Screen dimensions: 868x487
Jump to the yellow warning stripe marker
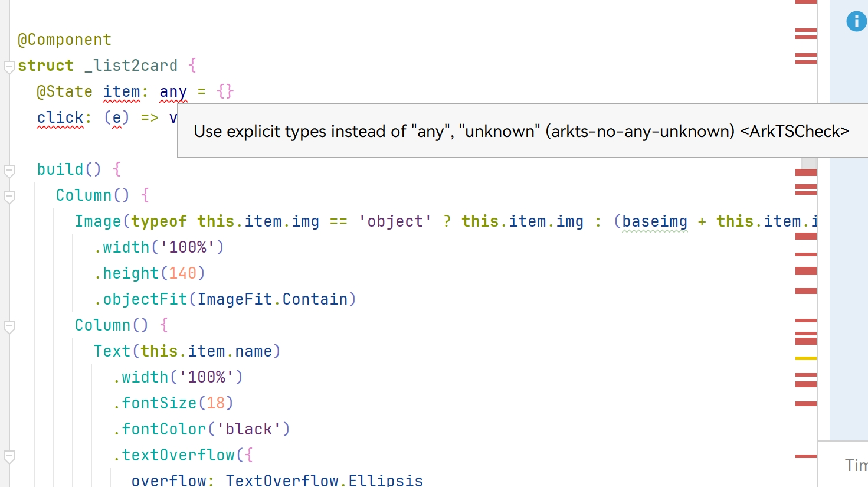(805, 358)
